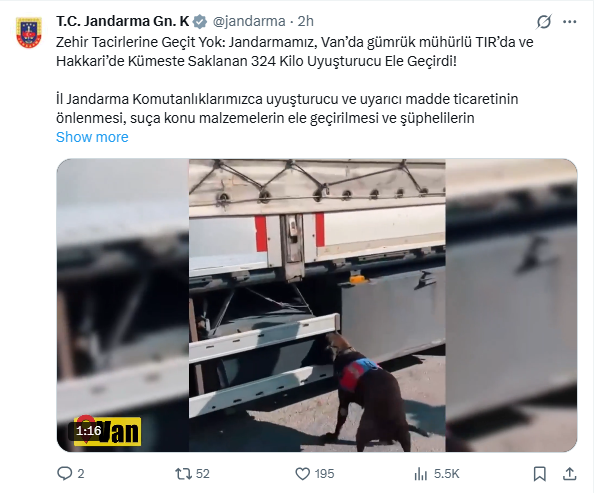
Task: Play the truck inspection video
Action: [x=317, y=305]
